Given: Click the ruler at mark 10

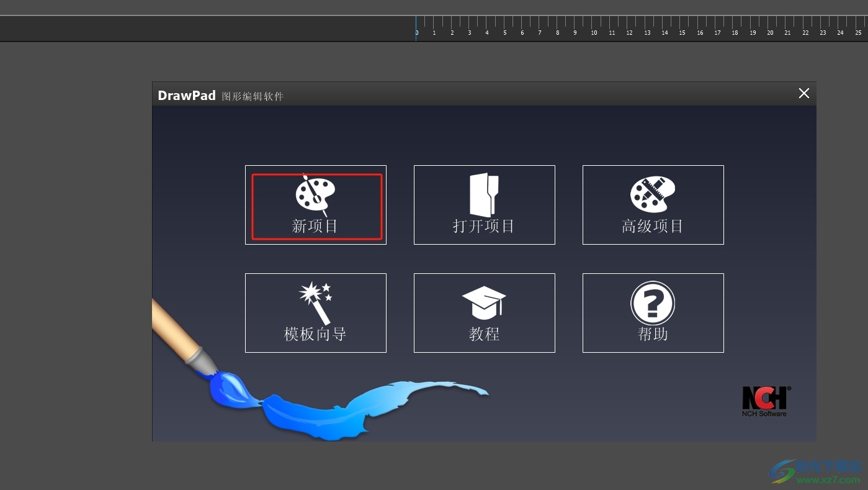Looking at the screenshot, I should pos(594,29).
